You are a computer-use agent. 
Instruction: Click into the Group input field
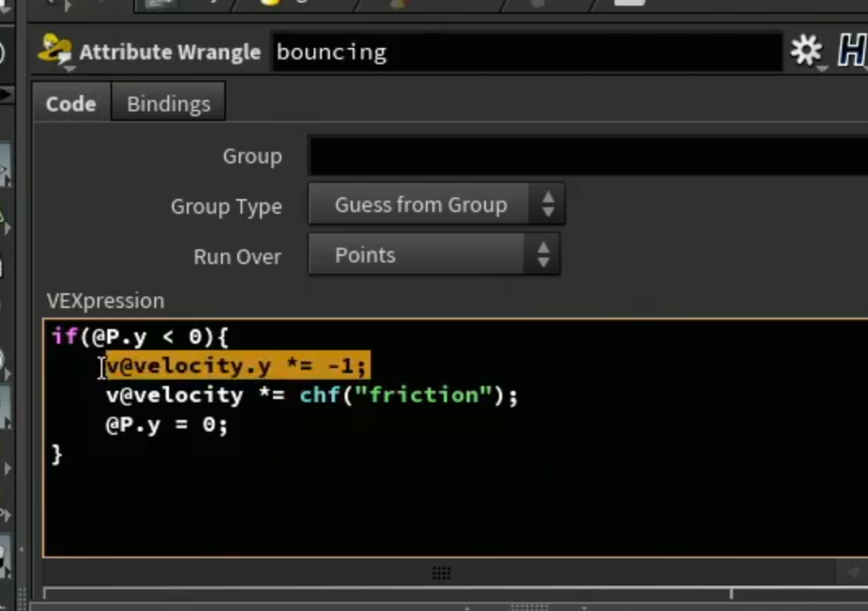click(x=588, y=156)
